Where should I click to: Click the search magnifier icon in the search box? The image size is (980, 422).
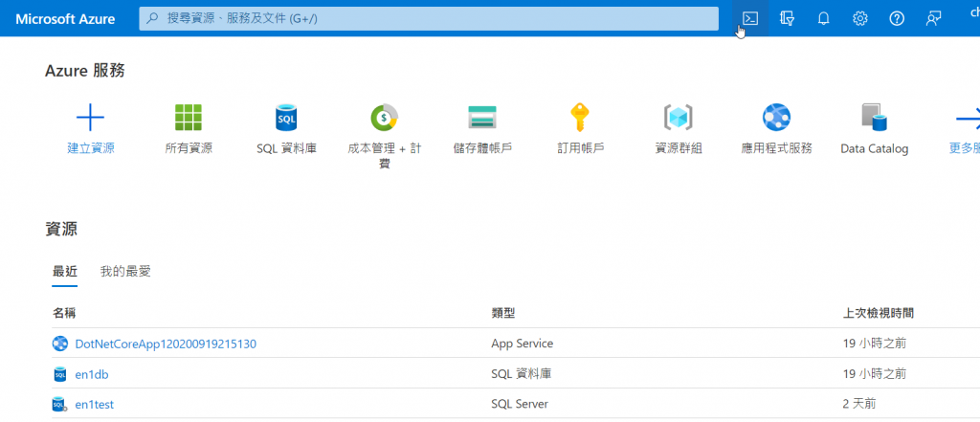point(152,19)
